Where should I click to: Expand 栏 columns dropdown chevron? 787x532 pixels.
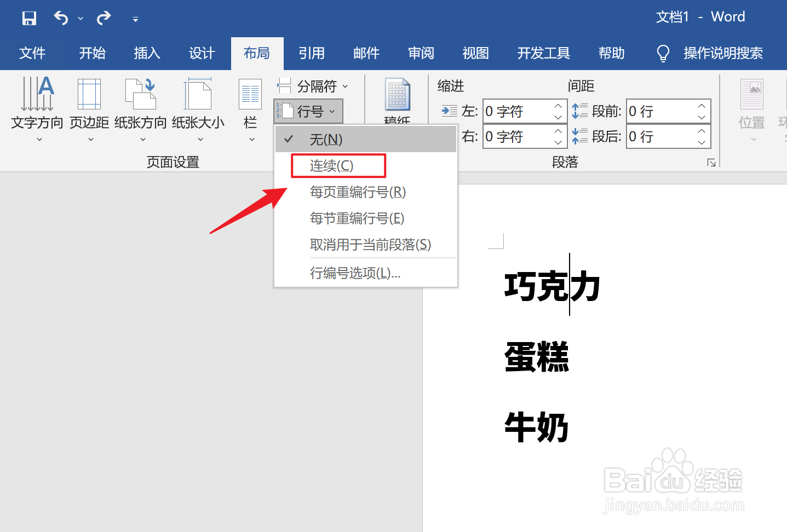[252, 140]
